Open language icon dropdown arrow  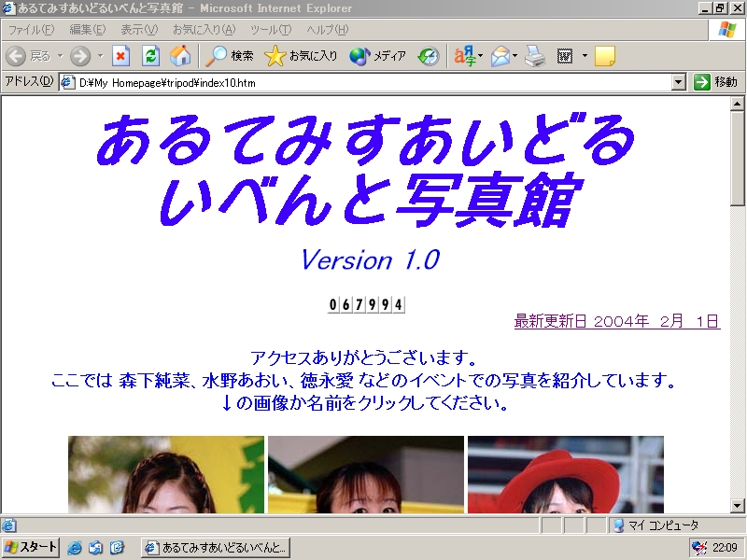pos(480,56)
